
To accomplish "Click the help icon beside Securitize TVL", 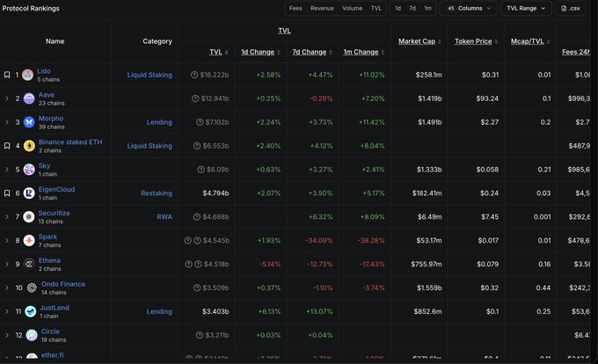I will [x=196, y=216].
